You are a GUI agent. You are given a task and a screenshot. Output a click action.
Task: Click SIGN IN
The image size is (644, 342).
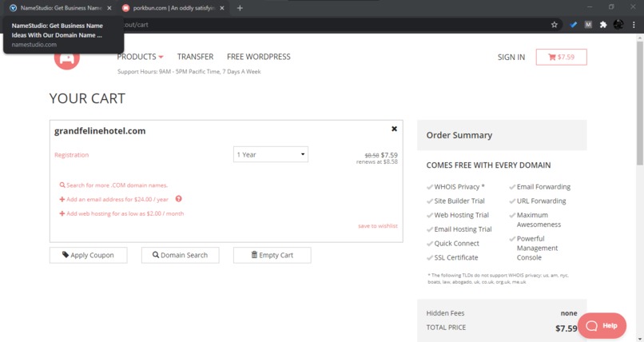[x=511, y=57]
